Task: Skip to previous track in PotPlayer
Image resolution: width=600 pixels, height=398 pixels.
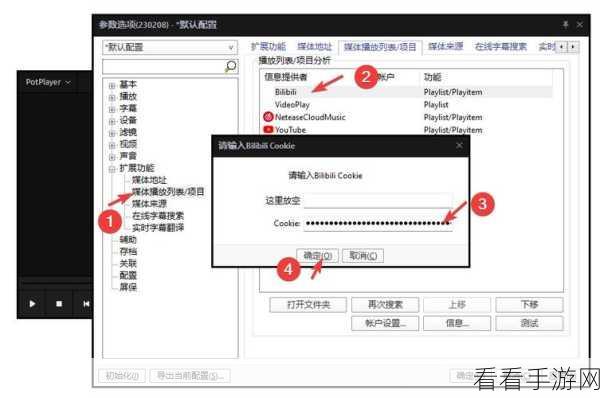Action: [86, 304]
